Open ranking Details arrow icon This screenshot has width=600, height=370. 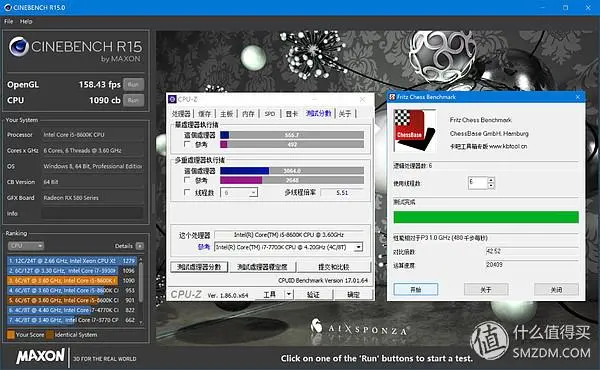tap(140, 246)
